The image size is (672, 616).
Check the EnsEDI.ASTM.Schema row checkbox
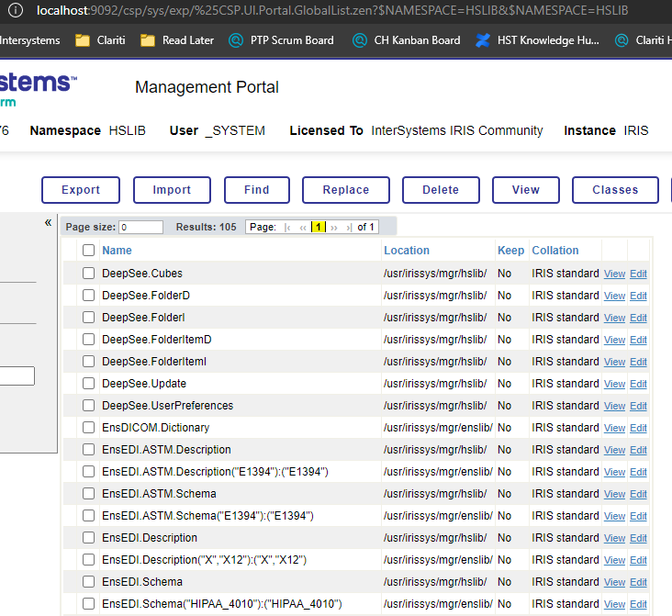coord(88,493)
